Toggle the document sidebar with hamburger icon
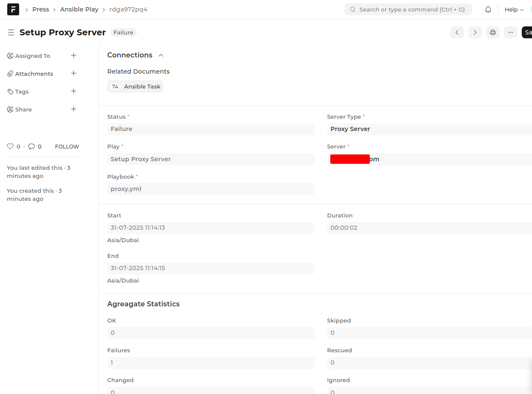 pos(11,32)
